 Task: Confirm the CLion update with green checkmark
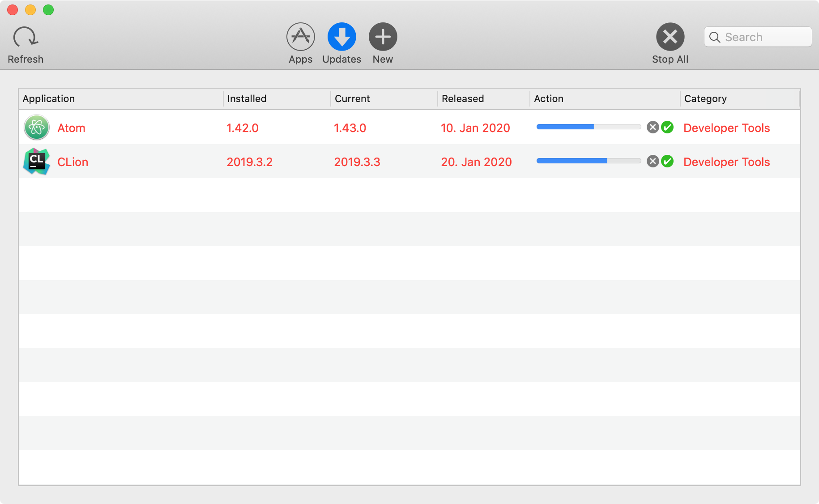coord(667,161)
